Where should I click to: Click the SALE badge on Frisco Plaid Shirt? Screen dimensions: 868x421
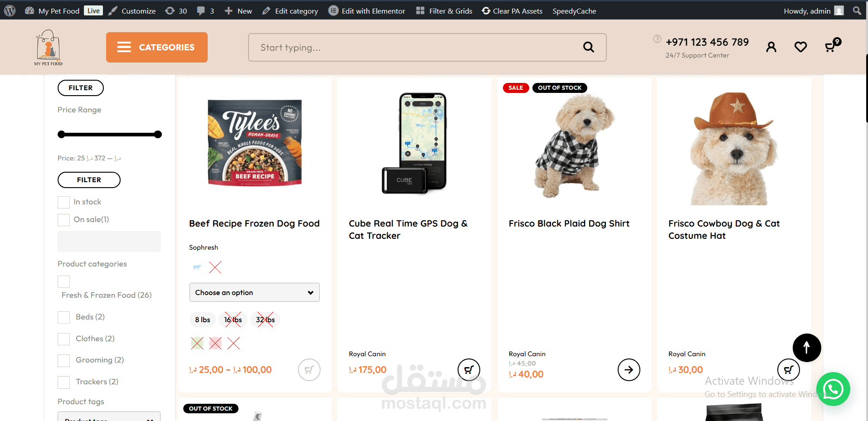(x=516, y=88)
